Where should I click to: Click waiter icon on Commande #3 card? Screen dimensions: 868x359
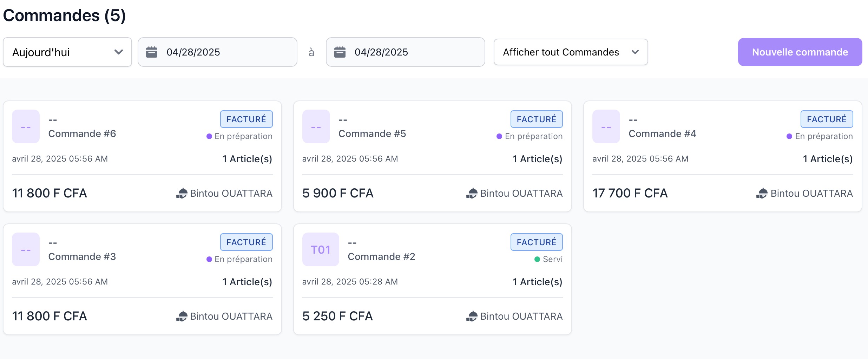(x=182, y=316)
